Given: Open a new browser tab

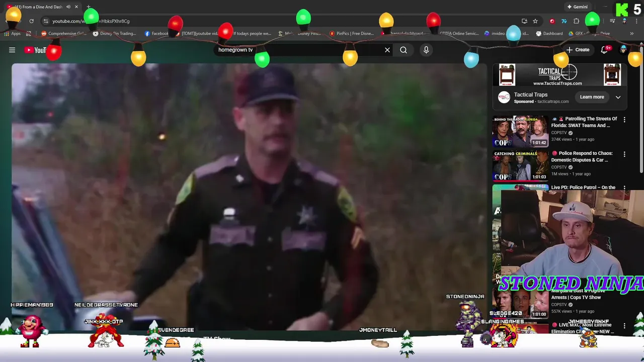Looking at the screenshot, I should tap(89, 7).
